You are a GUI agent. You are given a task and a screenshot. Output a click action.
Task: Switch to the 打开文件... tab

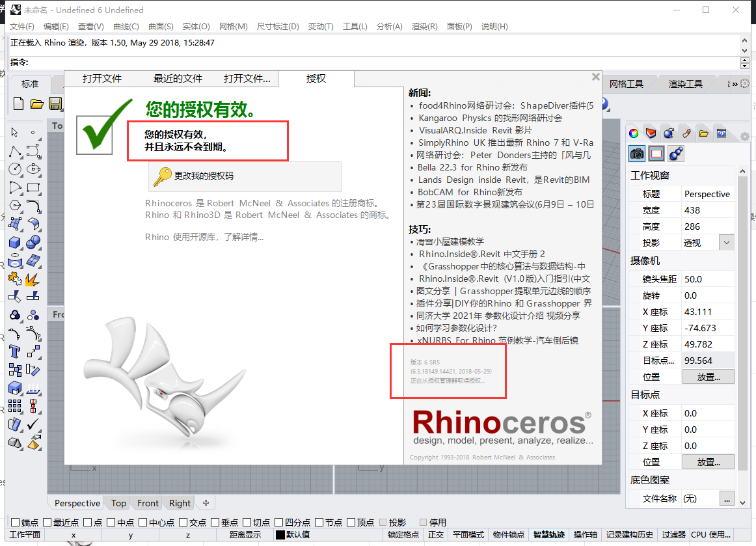(x=247, y=79)
